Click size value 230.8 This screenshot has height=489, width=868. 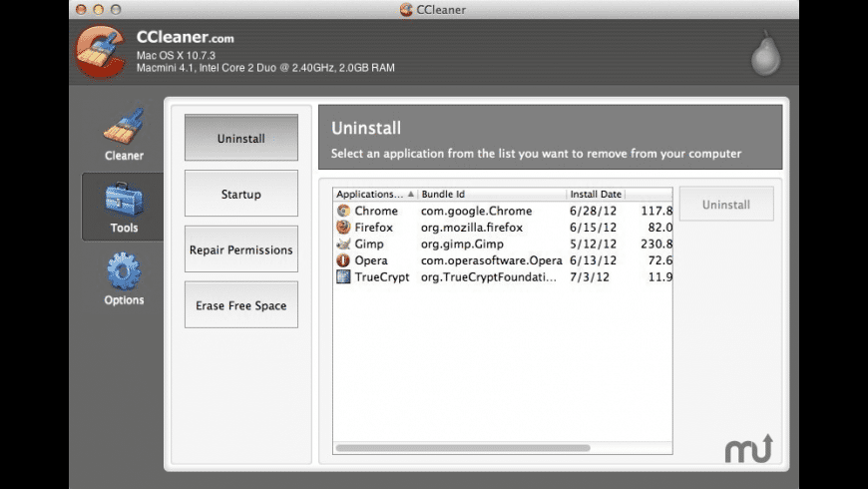(x=656, y=244)
